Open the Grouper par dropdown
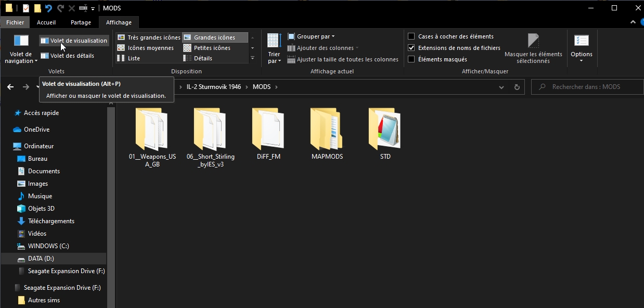Image resolution: width=644 pixels, height=308 pixels. coord(311,36)
